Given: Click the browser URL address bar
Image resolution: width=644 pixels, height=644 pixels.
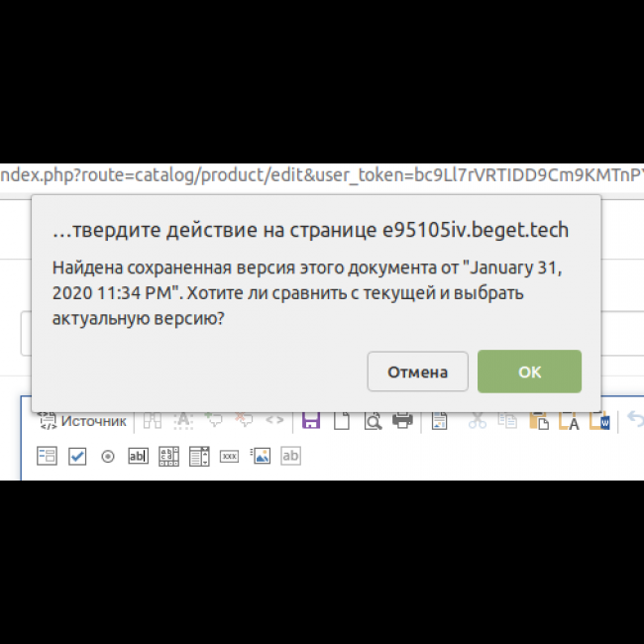Looking at the screenshot, I should coord(322,175).
